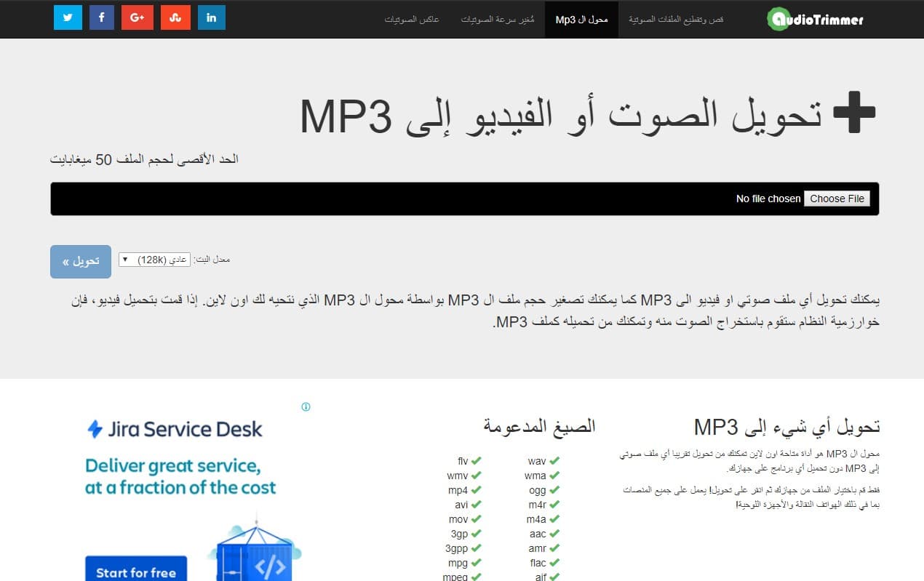Image resolution: width=924 pixels, height=581 pixels.
Task: Share page using LinkedIn icon
Action: click(211, 17)
